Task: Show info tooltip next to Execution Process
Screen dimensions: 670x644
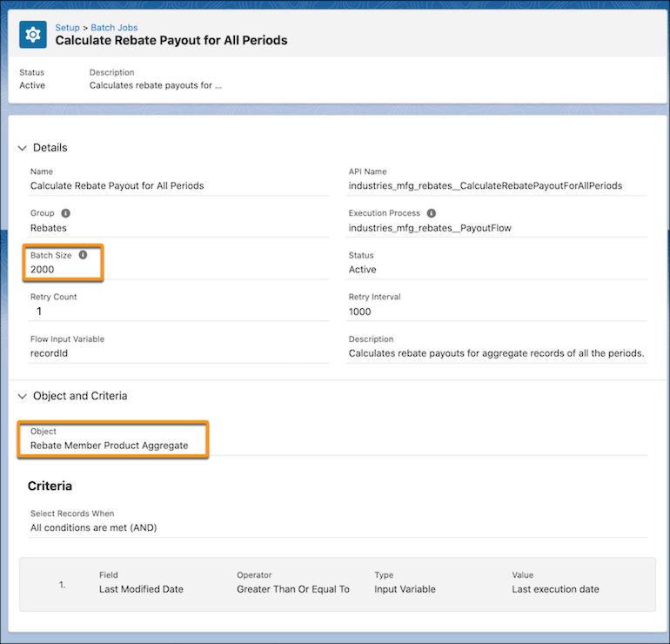Action: 431,213
